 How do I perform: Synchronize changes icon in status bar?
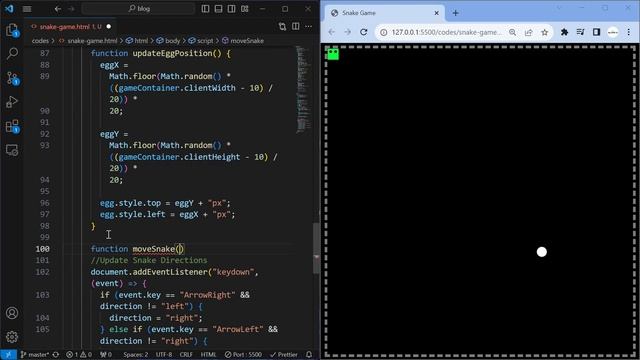point(56,354)
